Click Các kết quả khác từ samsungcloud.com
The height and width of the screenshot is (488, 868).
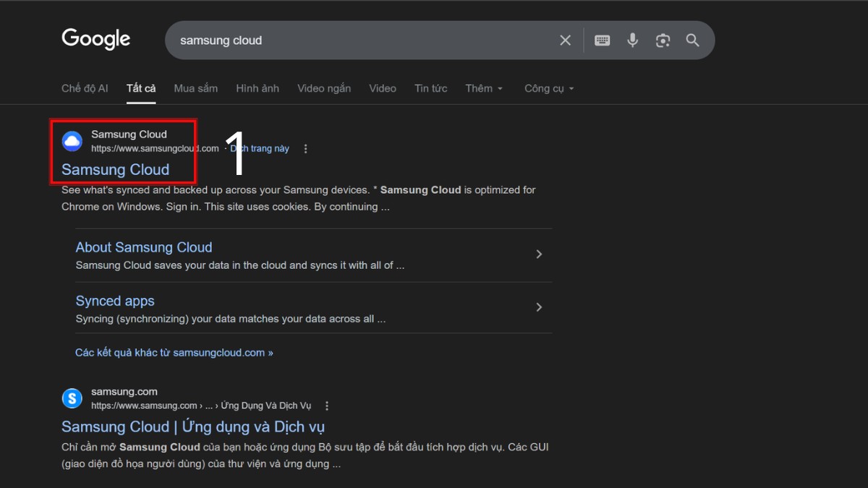[174, 353]
